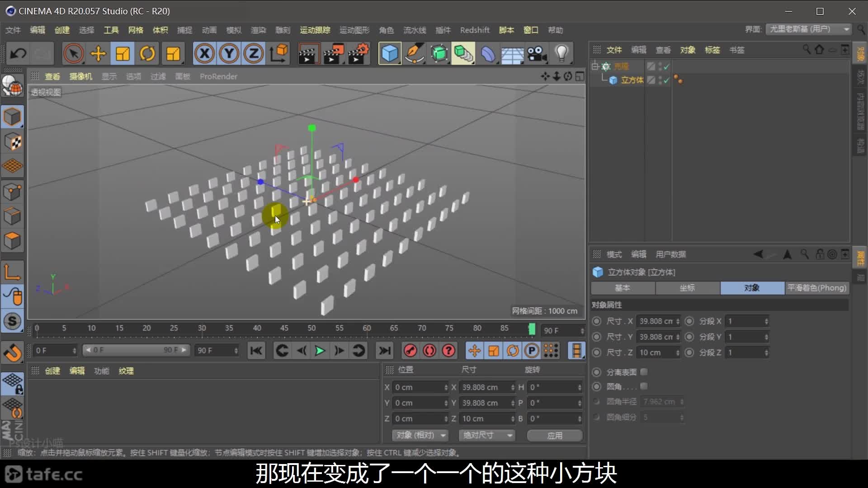This screenshot has height=488, width=868.
Task: Toggle the 克隆 object enable checkmark
Action: coord(666,66)
